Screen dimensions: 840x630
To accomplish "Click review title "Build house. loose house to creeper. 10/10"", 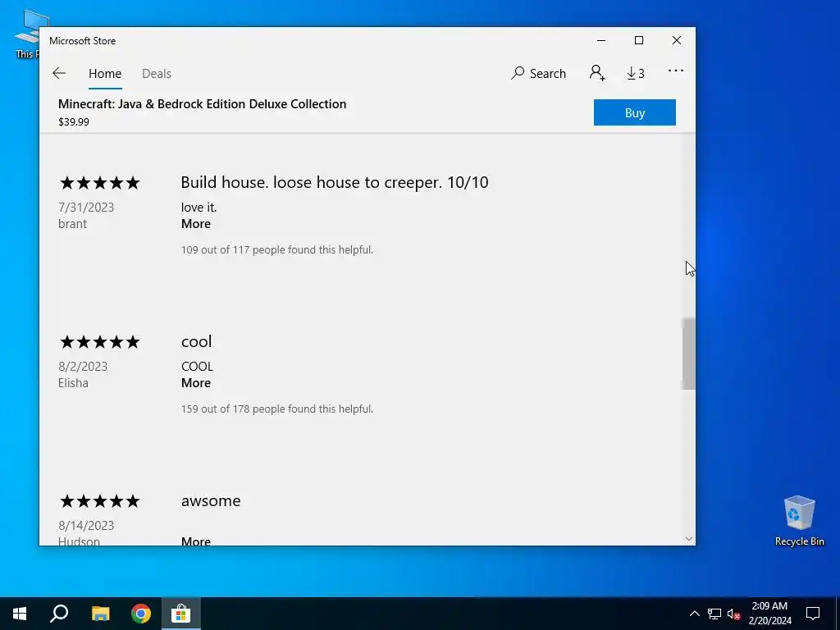I will 335,182.
